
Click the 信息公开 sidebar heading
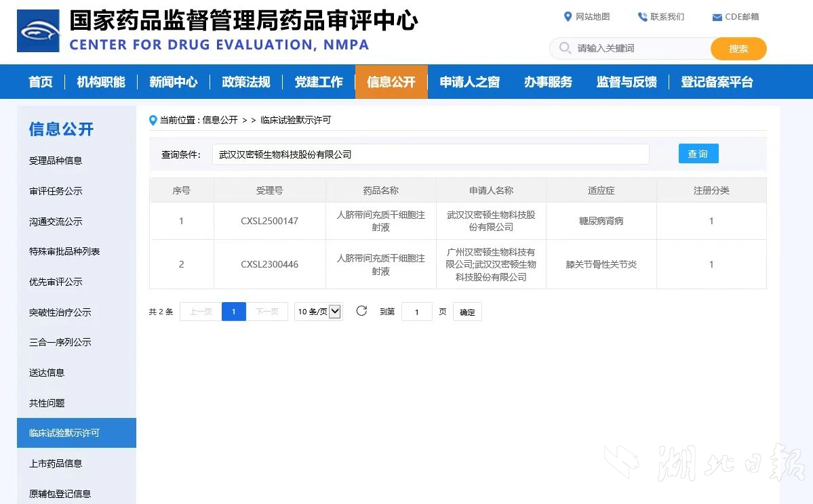click(x=61, y=129)
